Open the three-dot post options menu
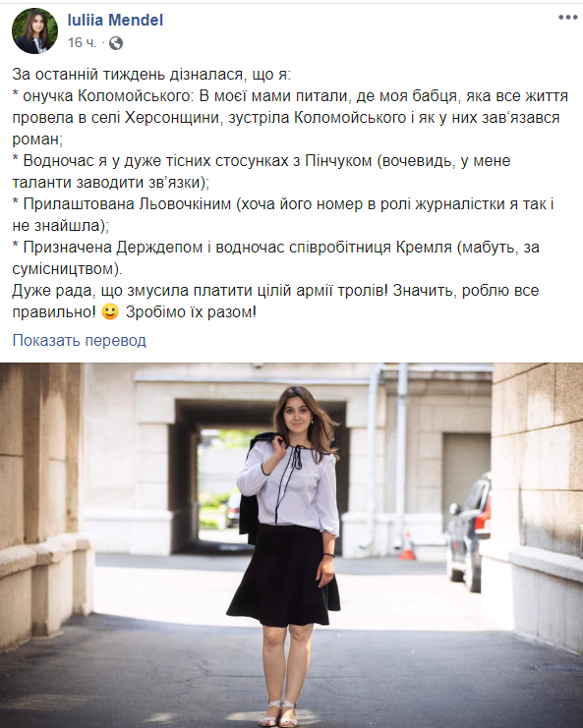 tap(567, 18)
